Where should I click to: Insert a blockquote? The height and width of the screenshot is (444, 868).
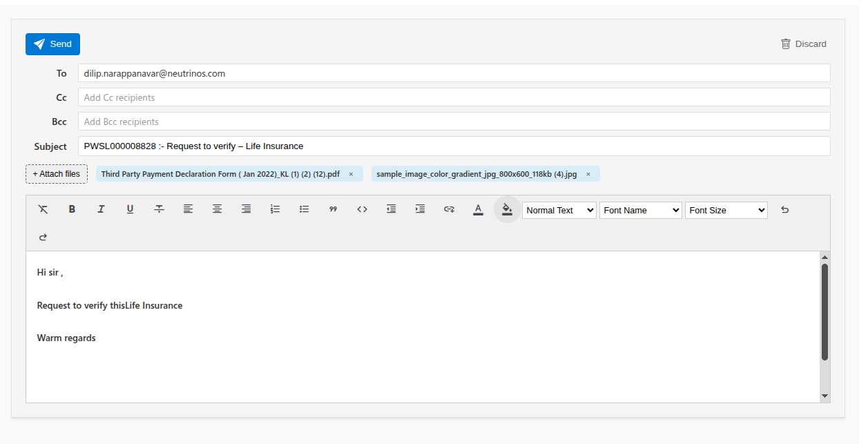[x=333, y=209]
